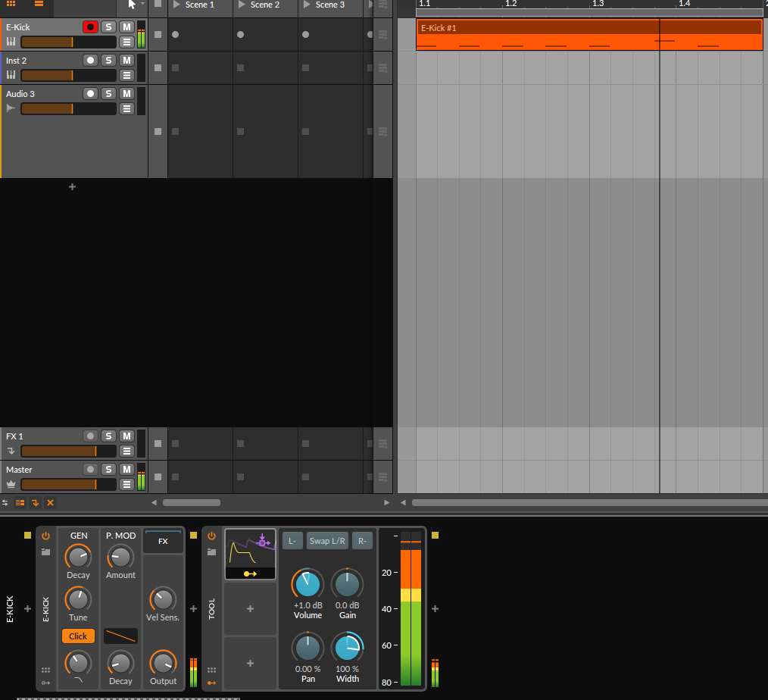Add a device after the Tool device
Viewport: 768px width, 700px height.
pos(435,609)
